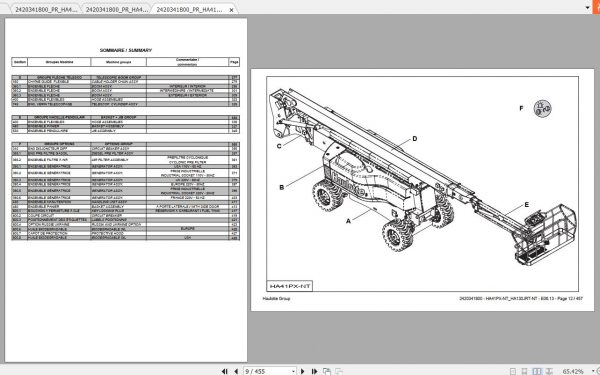Open the page number dropdown arrow
The width and height of the screenshot is (600, 375).
pos(293,371)
